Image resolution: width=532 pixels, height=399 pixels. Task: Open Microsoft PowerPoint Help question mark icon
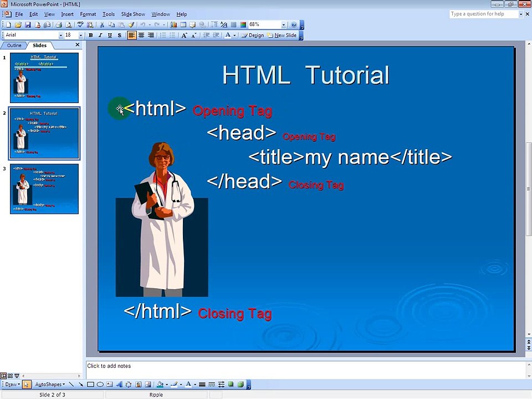[x=294, y=25]
